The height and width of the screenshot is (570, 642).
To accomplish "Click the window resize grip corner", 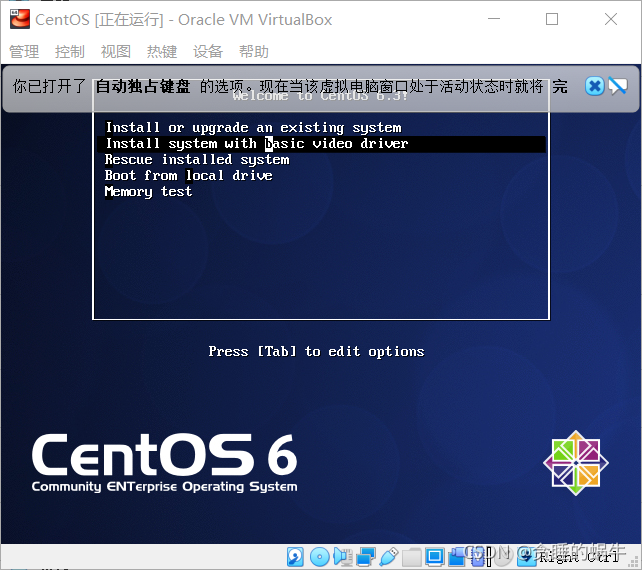I will coord(633,562).
